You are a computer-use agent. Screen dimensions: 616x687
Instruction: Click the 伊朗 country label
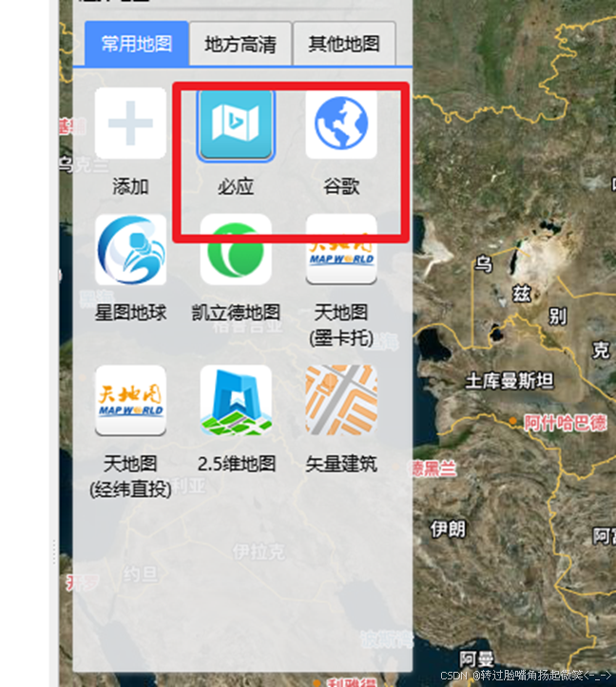pyautogui.click(x=448, y=529)
